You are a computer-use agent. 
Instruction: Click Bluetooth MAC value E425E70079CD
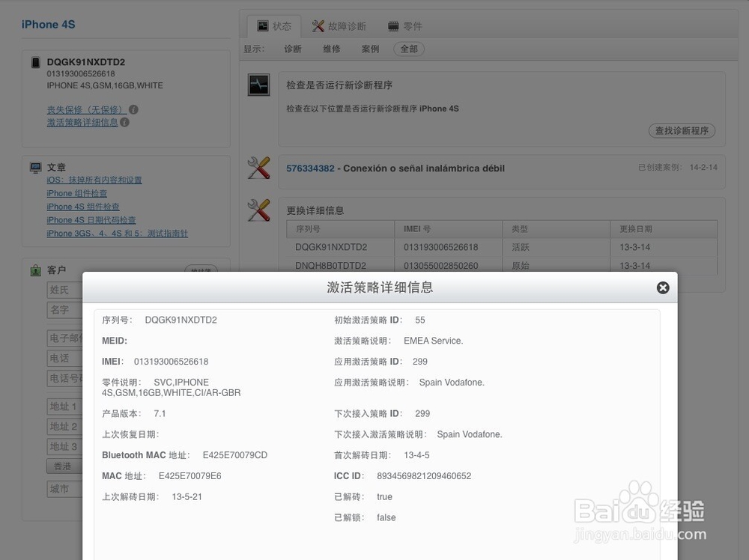click(235, 455)
